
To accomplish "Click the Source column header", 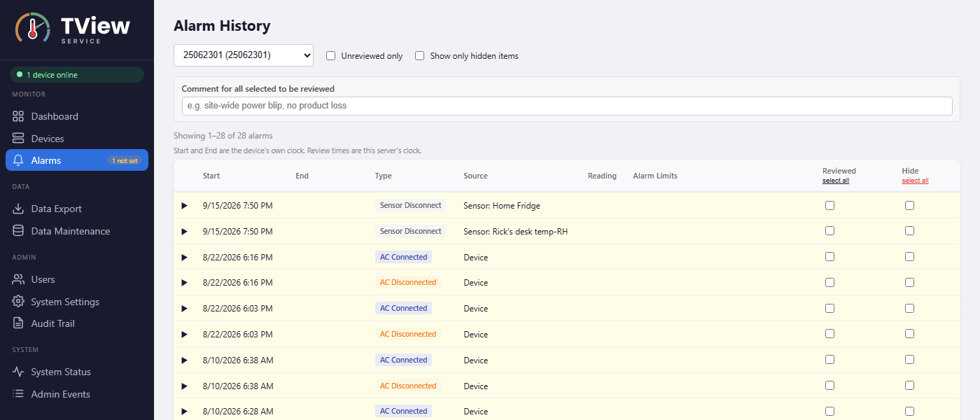I will (475, 176).
